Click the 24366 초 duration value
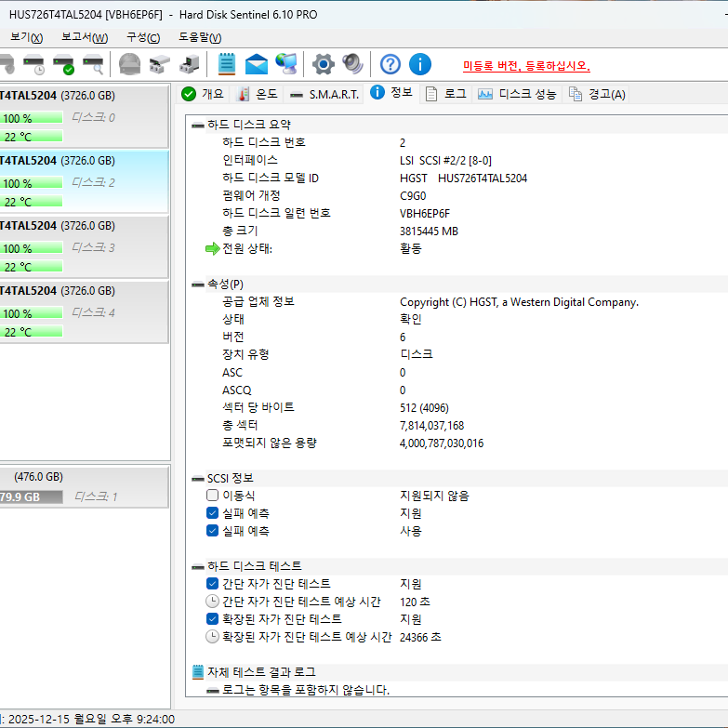728x728 pixels. click(x=420, y=637)
